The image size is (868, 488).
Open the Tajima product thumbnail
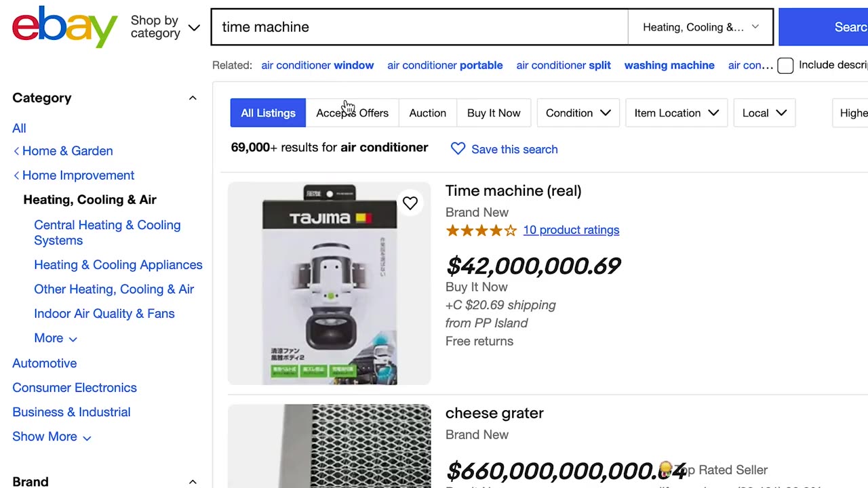pyautogui.click(x=330, y=283)
